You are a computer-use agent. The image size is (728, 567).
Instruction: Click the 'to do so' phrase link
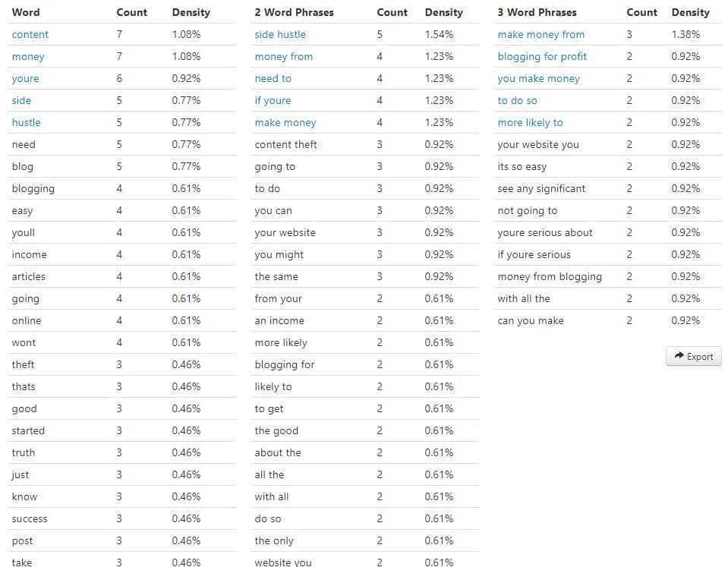tap(517, 100)
